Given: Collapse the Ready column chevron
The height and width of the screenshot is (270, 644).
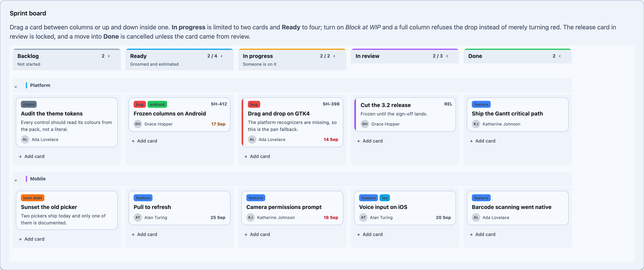Looking at the screenshot, I should click(221, 56).
